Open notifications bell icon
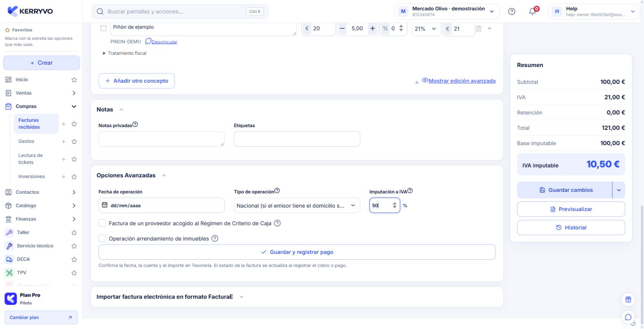The height and width of the screenshot is (329, 644). click(x=533, y=12)
